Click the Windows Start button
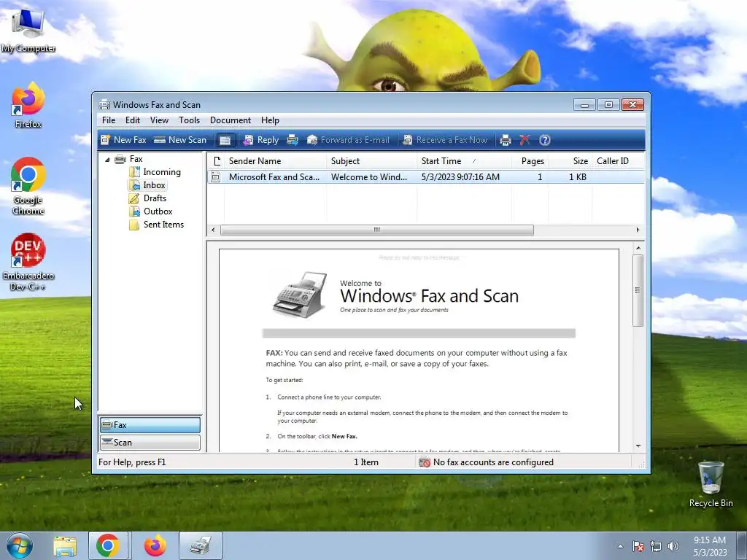 point(20,545)
